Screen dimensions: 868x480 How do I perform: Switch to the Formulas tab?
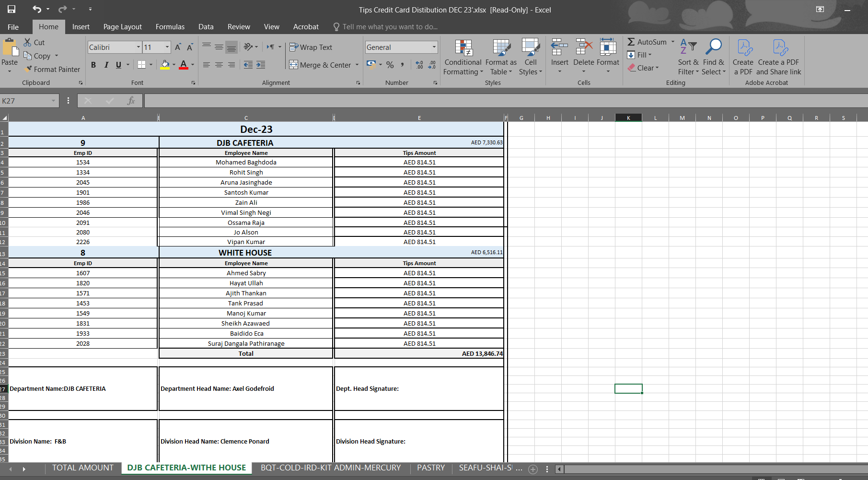click(x=170, y=27)
